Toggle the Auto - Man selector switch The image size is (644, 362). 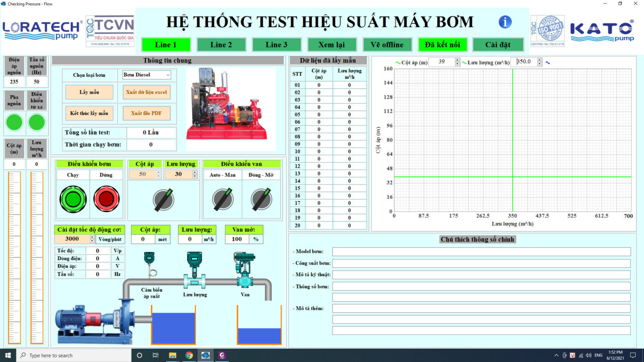coord(222,199)
